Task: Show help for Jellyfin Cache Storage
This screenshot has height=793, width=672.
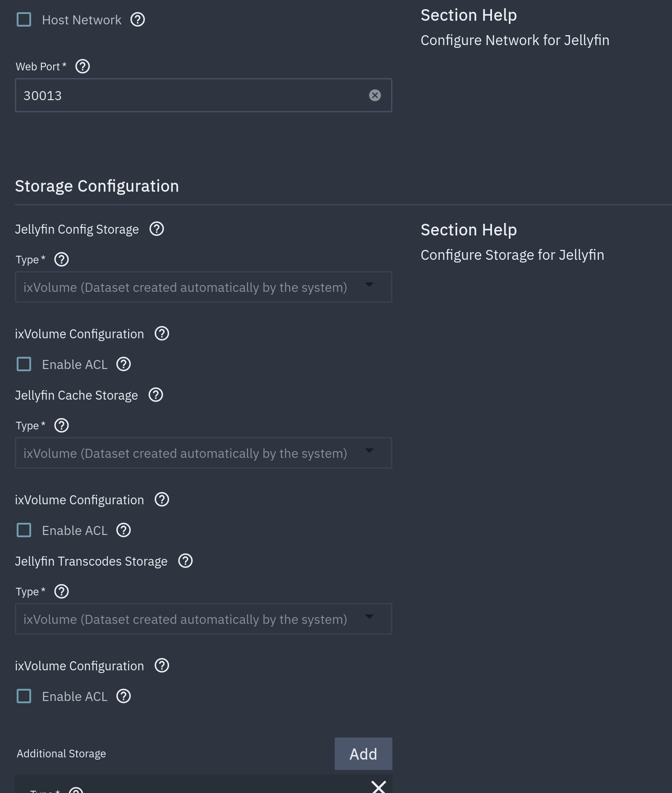Action: coord(156,395)
